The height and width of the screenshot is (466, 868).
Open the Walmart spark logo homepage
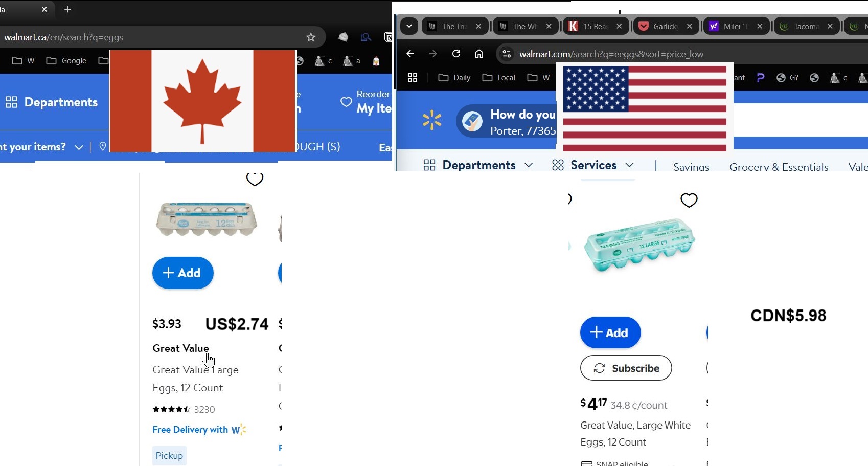pos(432,120)
